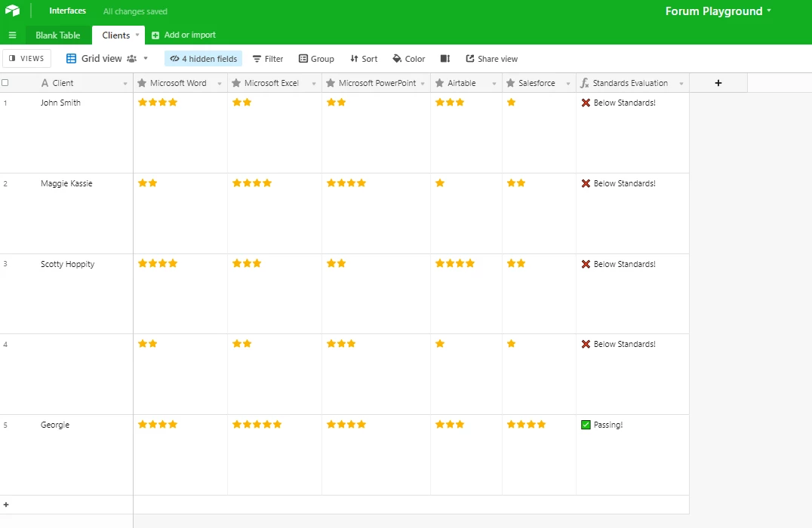The image size is (812, 528).
Task: Expand the Salesforce column header menu
Action: point(568,83)
